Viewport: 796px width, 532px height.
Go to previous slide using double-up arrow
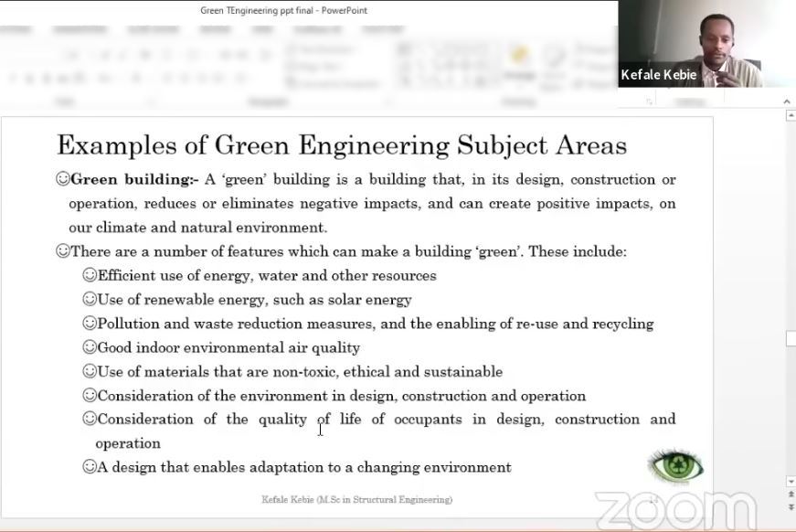point(791,494)
